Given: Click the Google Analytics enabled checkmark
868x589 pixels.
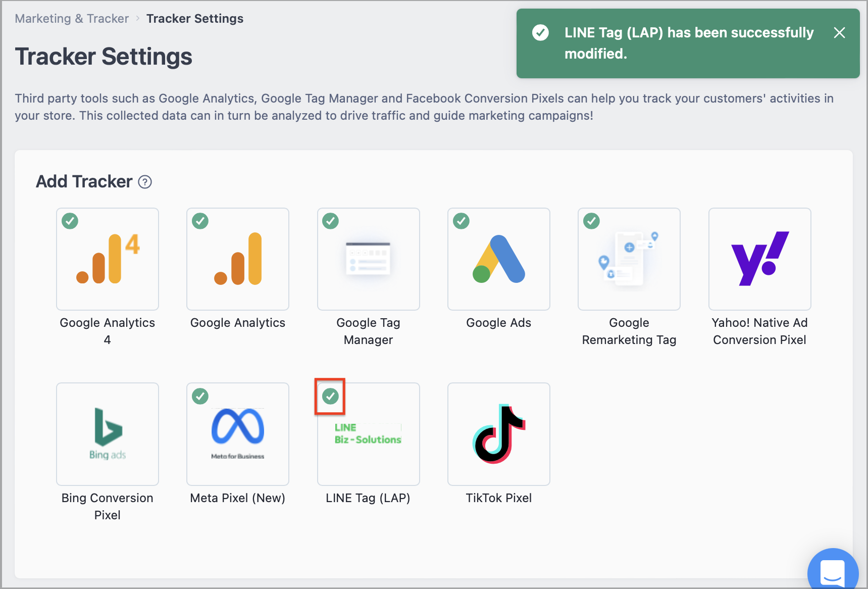Looking at the screenshot, I should (x=200, y=221).
